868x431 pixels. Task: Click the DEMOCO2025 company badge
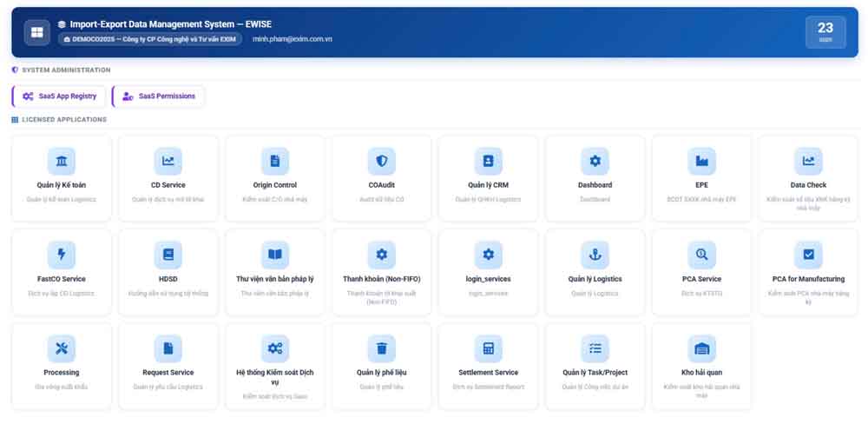click(x=150, y=39)
